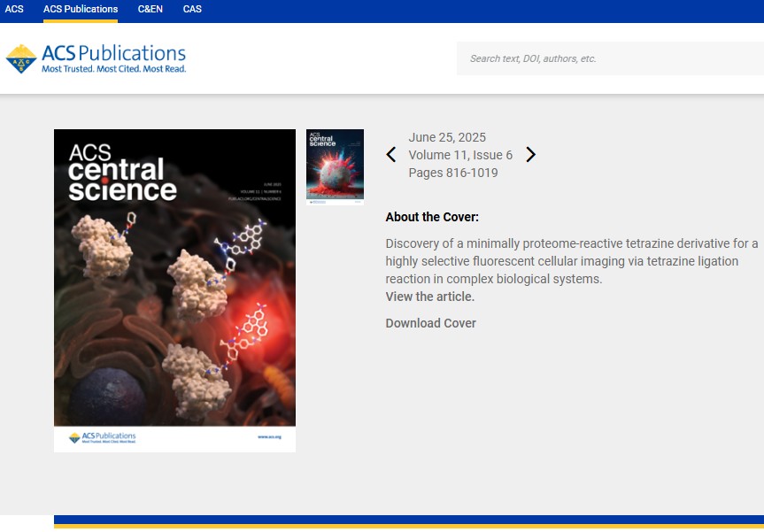This screenshot has width=764, height=532.
Task: Click the Download Cover link
Action: (431, 323)
